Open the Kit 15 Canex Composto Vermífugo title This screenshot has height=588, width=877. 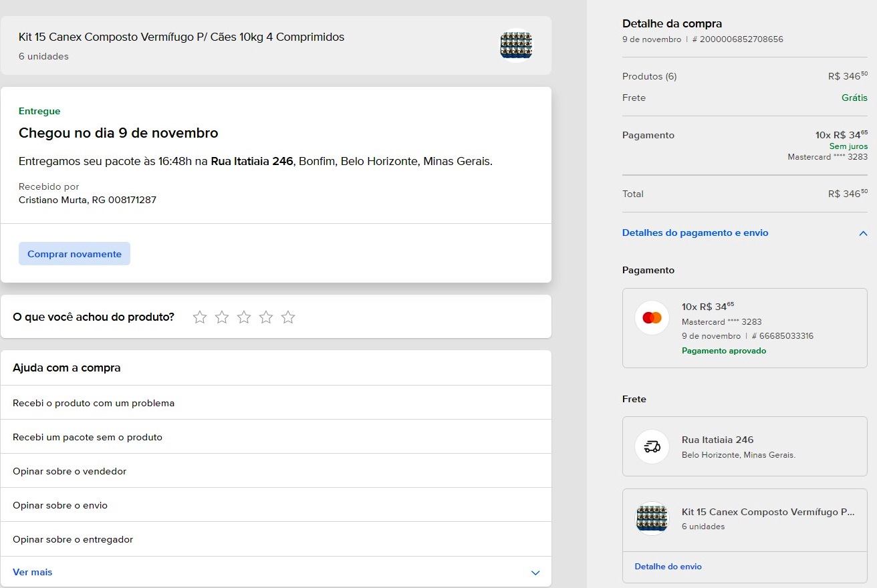(x=181, y=37)
